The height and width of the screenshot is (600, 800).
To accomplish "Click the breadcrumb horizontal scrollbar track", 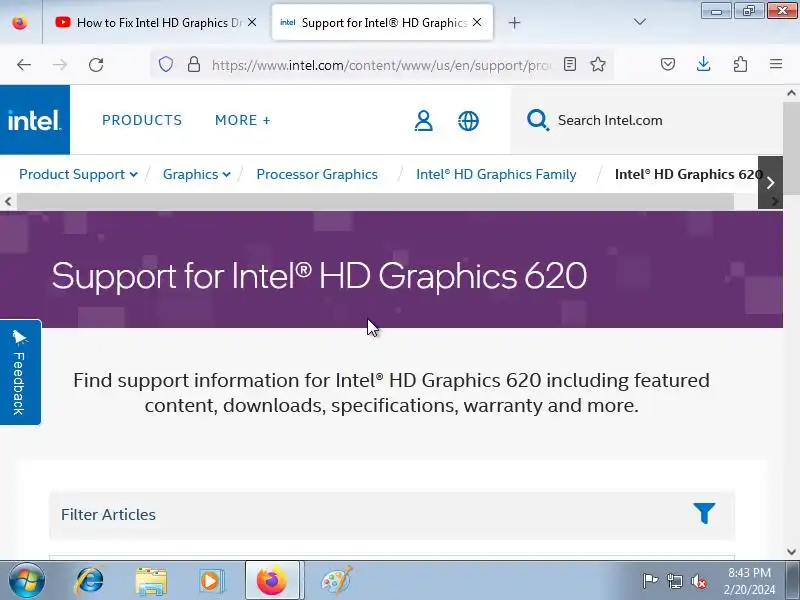I will tap(376, 202).
